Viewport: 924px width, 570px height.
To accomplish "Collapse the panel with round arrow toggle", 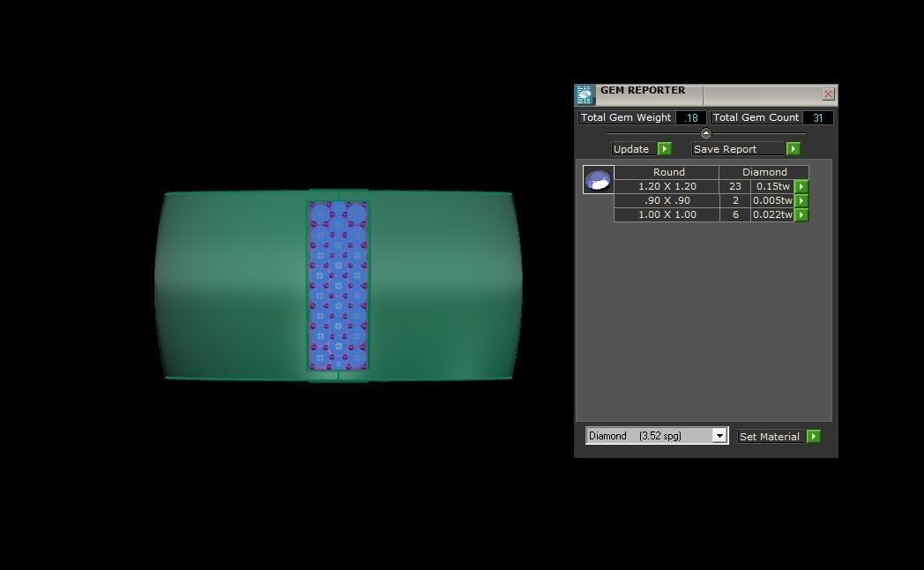I will coord(705,133).
